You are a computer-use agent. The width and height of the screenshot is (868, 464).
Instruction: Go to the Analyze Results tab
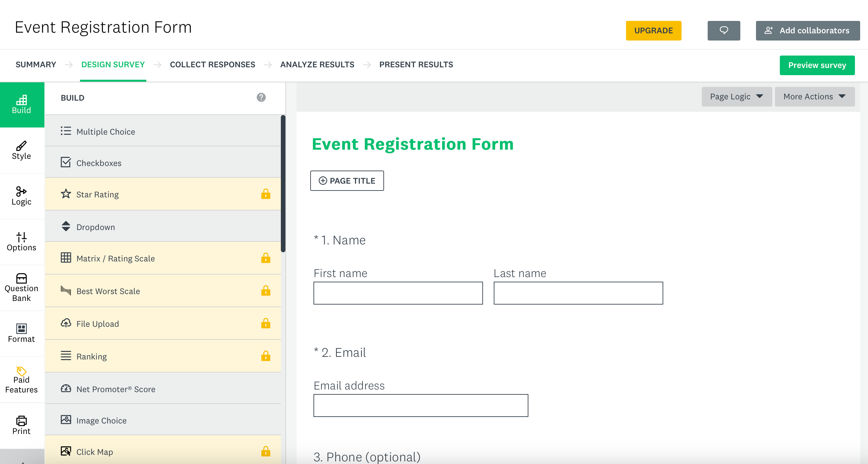[317, 64]
